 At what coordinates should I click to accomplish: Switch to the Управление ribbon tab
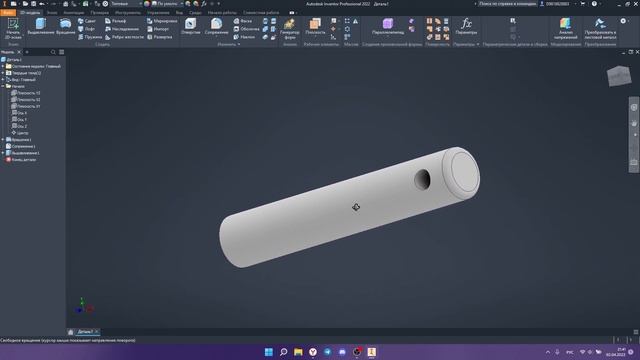[x=158, y=13]
